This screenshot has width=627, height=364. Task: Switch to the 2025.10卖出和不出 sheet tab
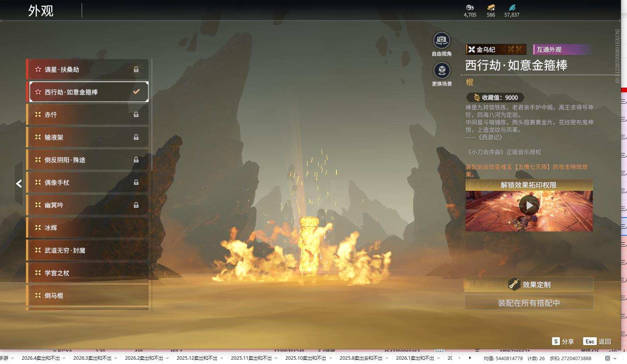click(x=305, y=358)
